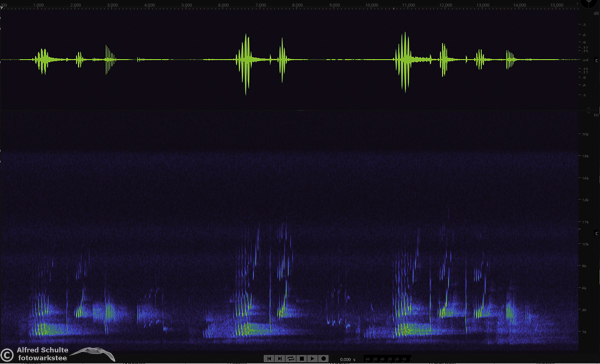Toggle loop playback button
The image size is (600, 364).
[291, 358]
